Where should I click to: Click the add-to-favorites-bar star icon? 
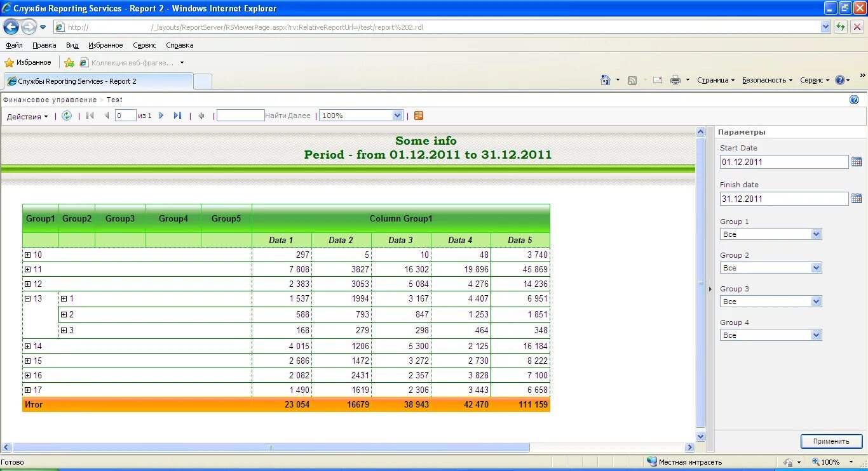point(69,63)
